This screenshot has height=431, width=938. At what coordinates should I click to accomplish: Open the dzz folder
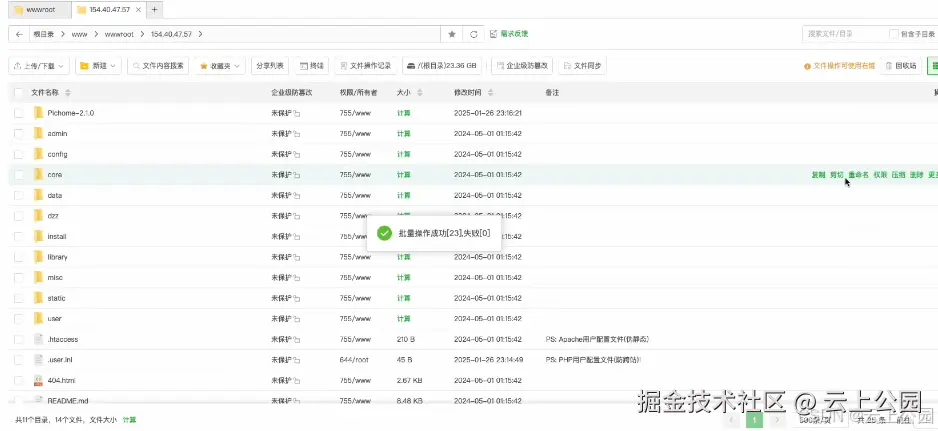pyautogui.click(x=53, y=216)
